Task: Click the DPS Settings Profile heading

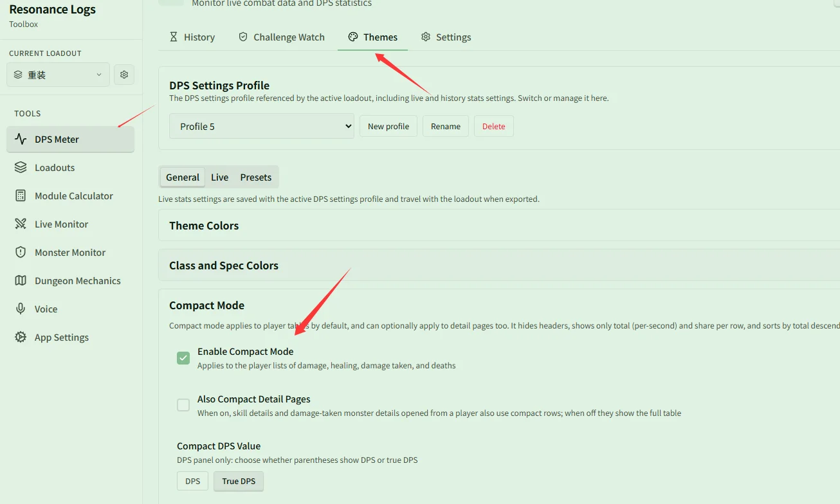Action: [x=219, y=85]
